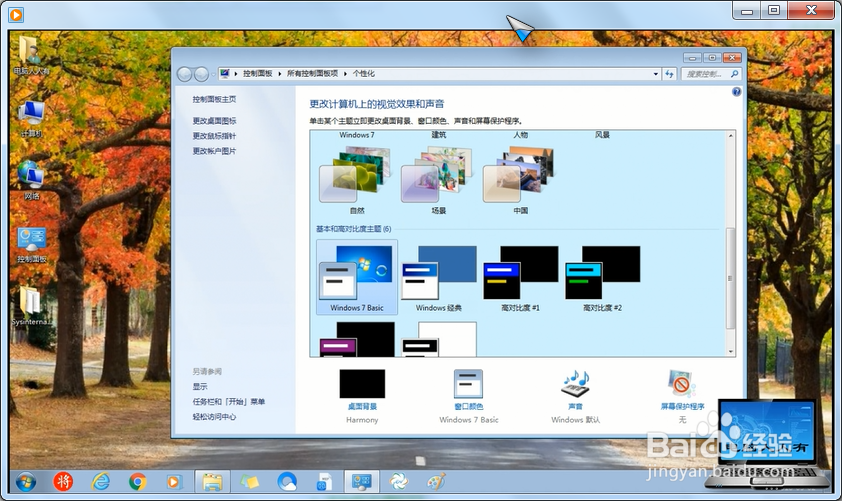
Task: Open 桌面背景 Harmony settings
Action: pyautogui.click(x=362, y=396)
